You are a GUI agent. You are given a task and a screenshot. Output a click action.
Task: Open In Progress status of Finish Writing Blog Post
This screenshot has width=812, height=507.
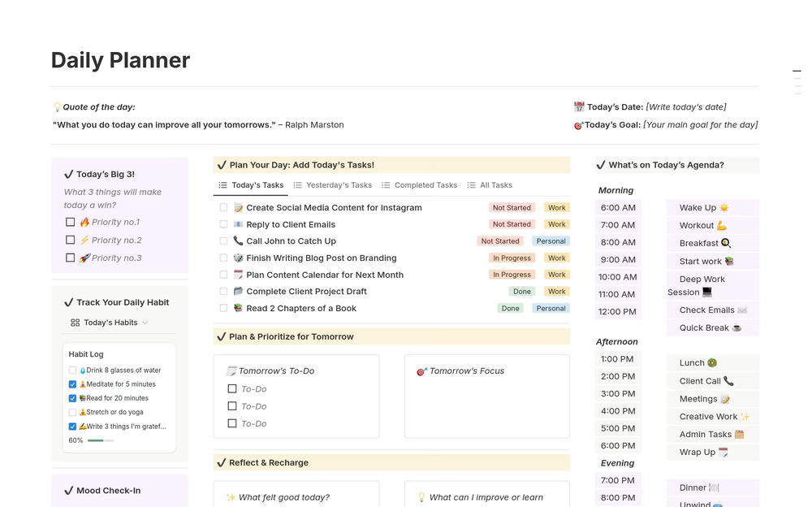[x=512, y=258]
